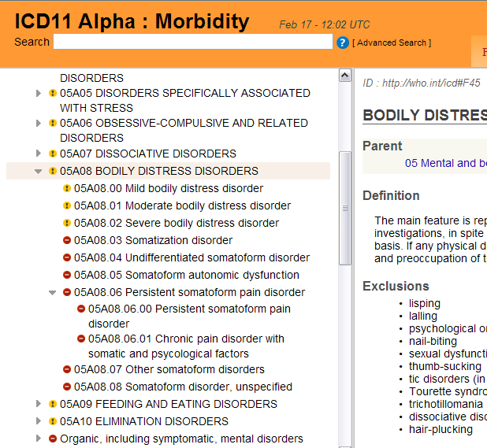Viewport: 487px width, 448px height.
Task: Select 05A08.06.01 Chronic pain disorder entry
Action: tap(186, 346)
